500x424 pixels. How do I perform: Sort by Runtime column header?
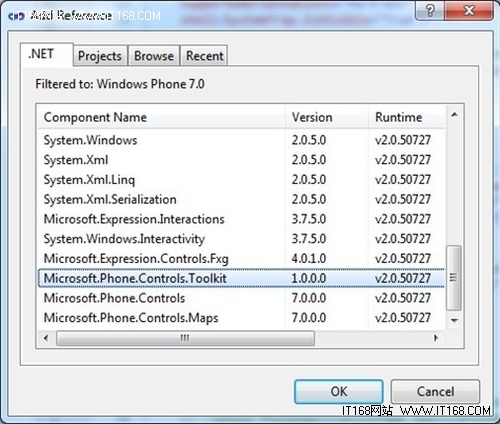[x=407, y=117]
